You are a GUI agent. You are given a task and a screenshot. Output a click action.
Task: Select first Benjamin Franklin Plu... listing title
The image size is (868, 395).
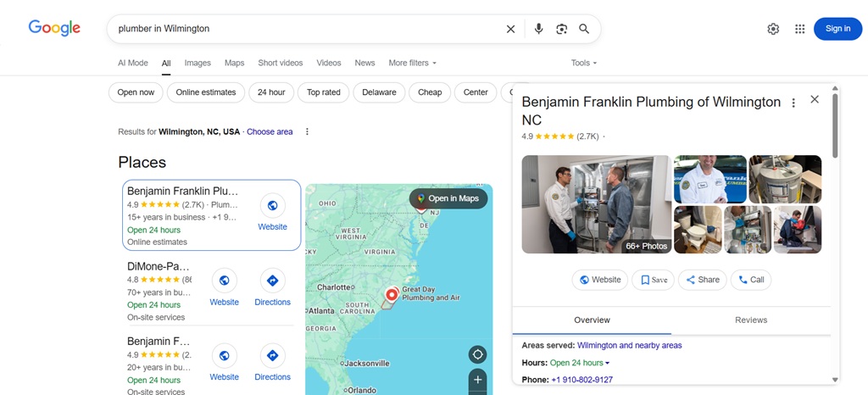(x=183, y=191)
